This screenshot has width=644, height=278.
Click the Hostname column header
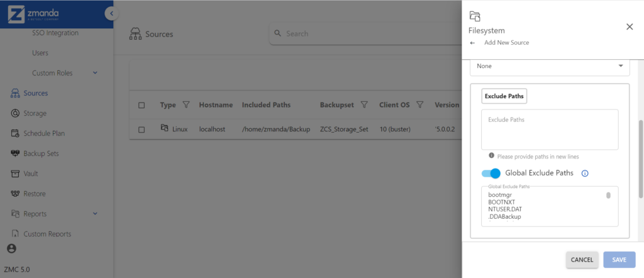tap(216, 105)
